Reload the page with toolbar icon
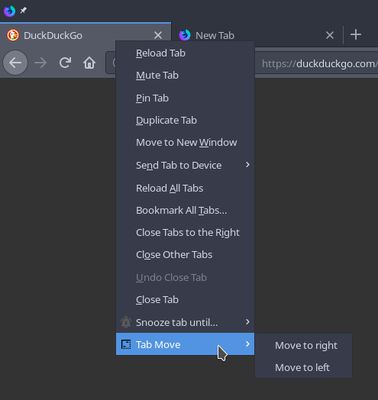Screen dimensions: 378x400 [x=65, y=63]
